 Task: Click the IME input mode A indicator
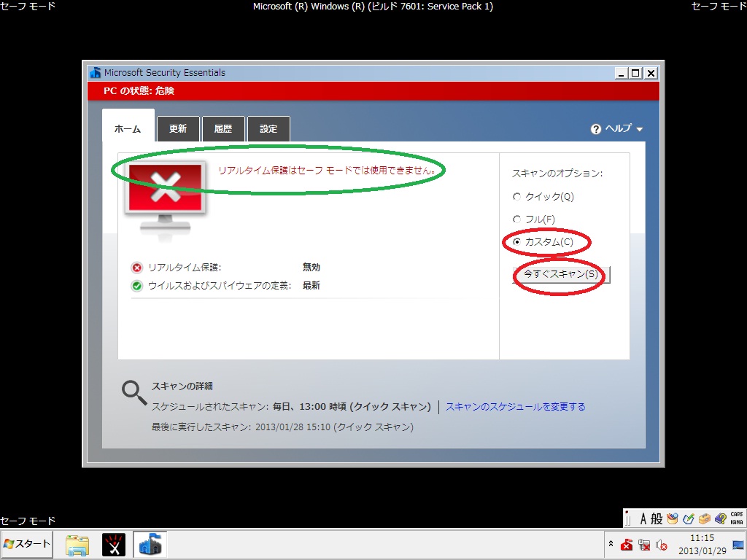coord(643,518)
